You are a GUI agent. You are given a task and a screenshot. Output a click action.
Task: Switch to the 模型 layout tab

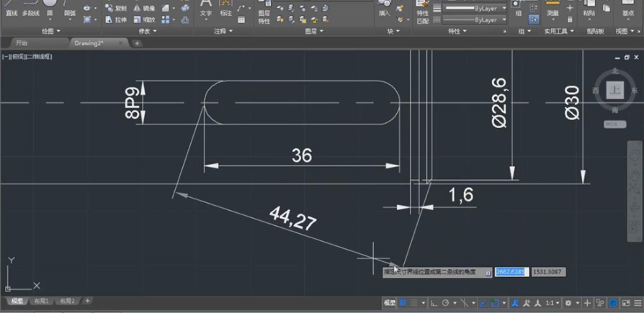17,301
